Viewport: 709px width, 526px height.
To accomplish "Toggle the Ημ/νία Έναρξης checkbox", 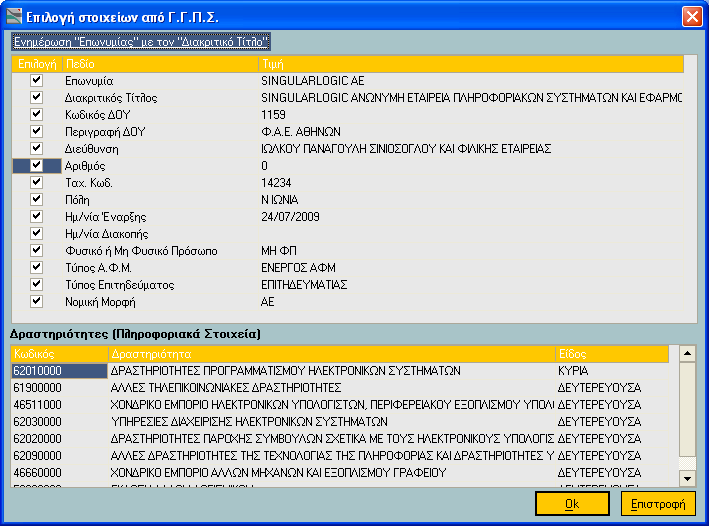I will (x=37, y=217).
